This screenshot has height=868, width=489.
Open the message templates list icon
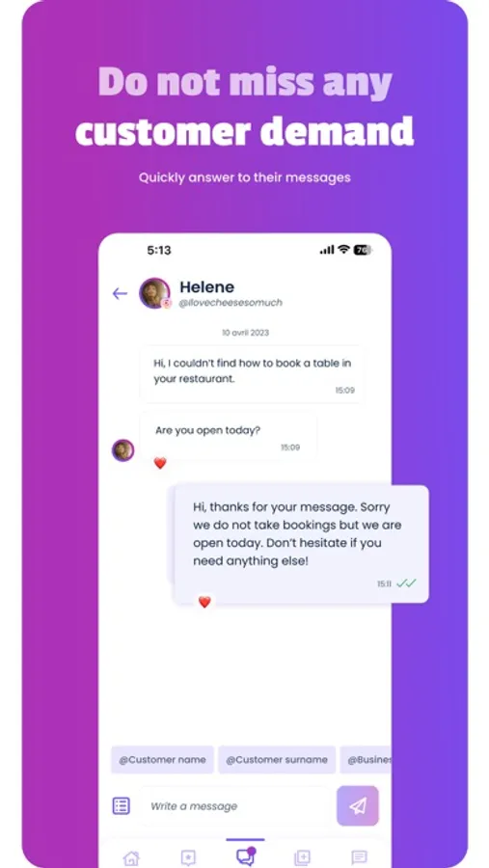point(122,805)
